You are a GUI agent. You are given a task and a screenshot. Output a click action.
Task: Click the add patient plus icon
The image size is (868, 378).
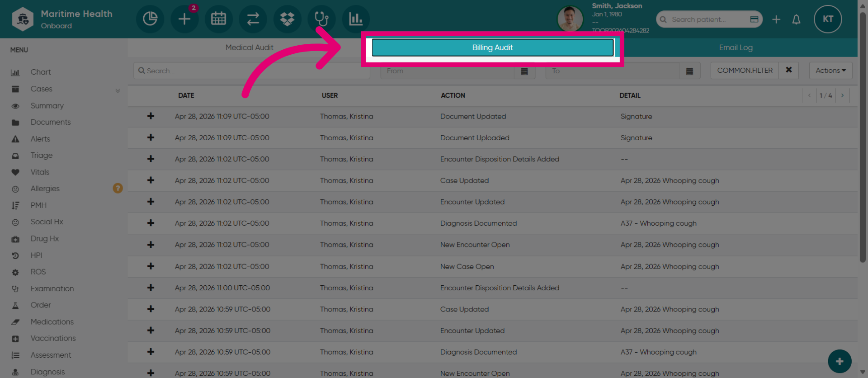pyautogui.click(x=776, y=19)
